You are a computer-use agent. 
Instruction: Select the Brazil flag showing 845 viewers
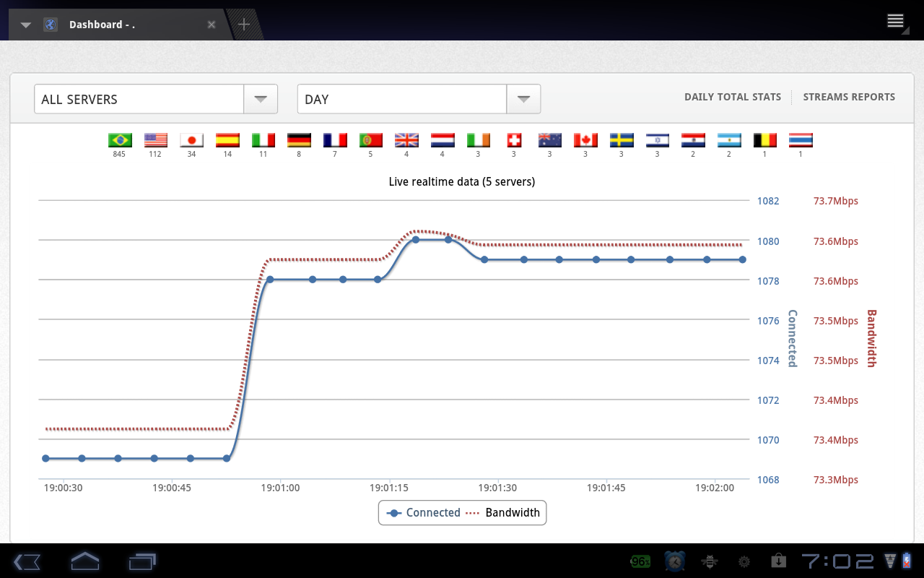(x=120, y=139)
